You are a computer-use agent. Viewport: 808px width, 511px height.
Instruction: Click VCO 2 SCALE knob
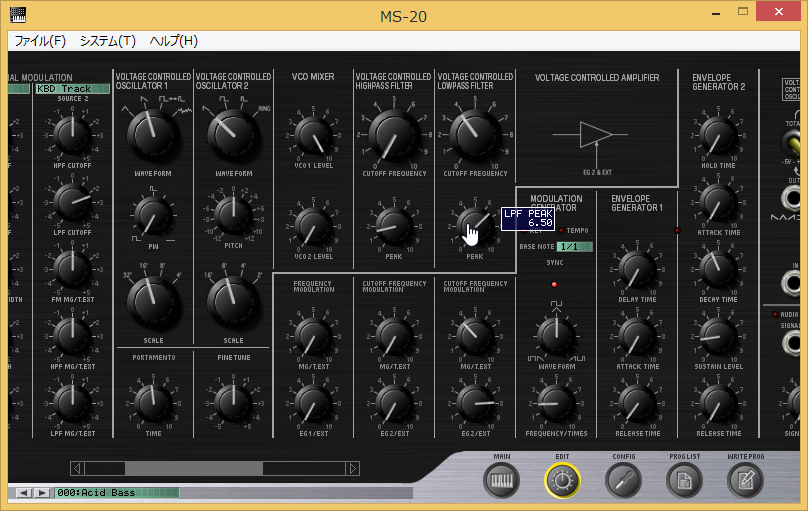pos(233,302)
